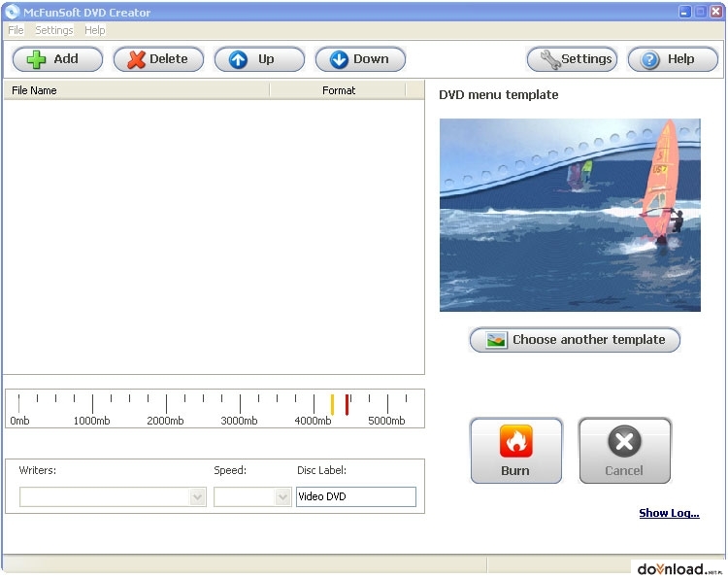Click the wrench icon on Settings button
The height and width of the screenshot is (578, 728).
[550, 59]
